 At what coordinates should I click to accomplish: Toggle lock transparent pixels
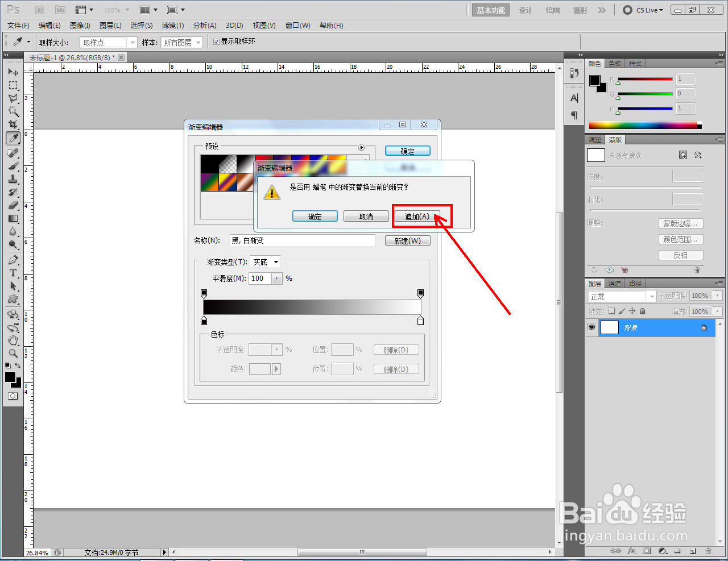point(611,311)
